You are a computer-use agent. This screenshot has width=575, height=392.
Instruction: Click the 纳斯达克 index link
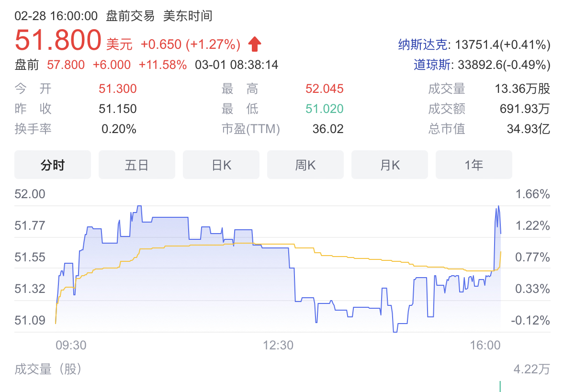(424, 45)
